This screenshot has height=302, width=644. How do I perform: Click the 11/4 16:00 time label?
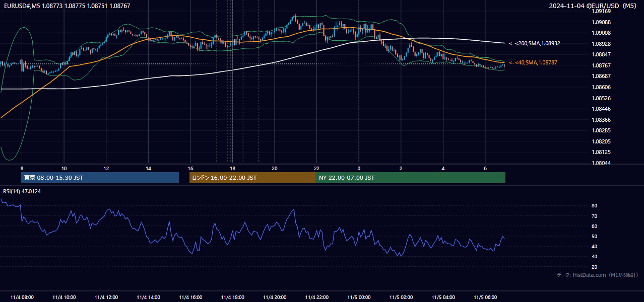coord(190,297)
